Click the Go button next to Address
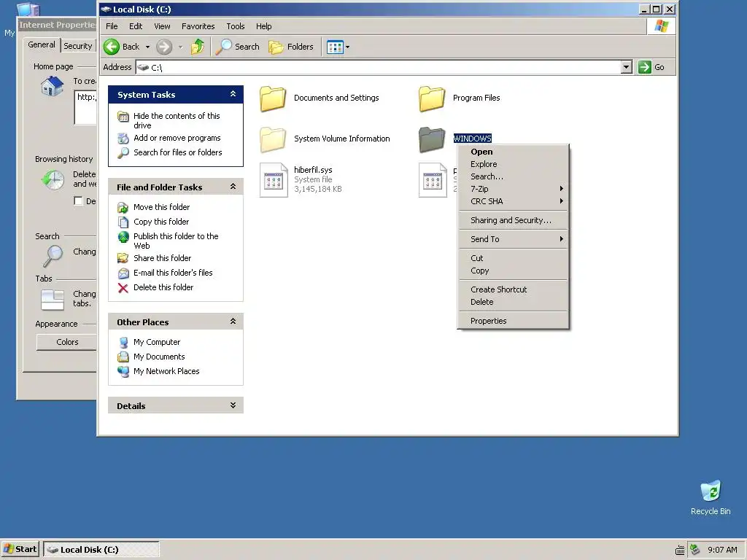 click(651, 67)
